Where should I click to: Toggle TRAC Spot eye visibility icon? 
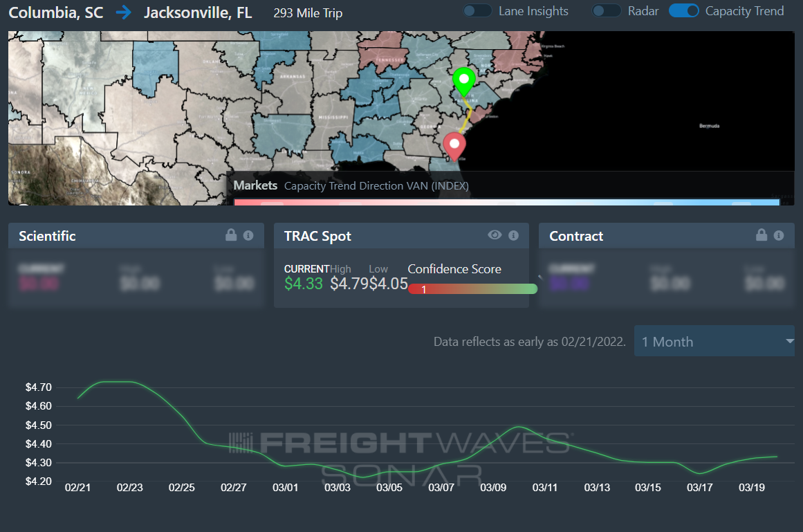click(495, 235)
